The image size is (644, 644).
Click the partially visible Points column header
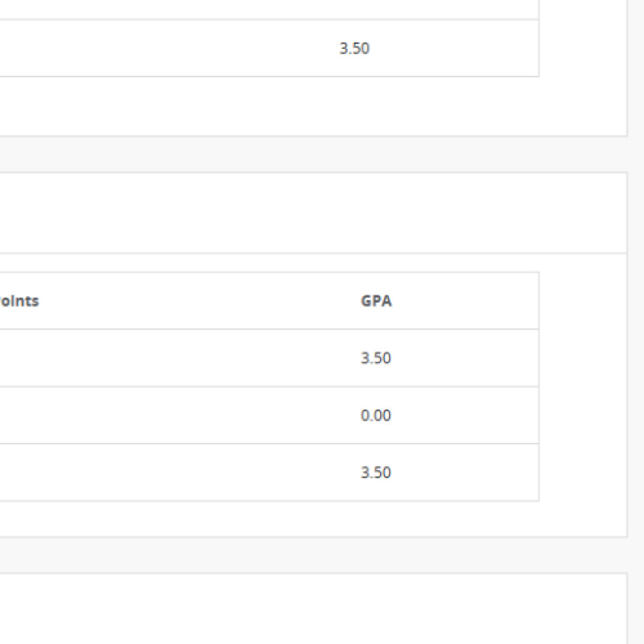pyautogui.click(x=19, y=301)
